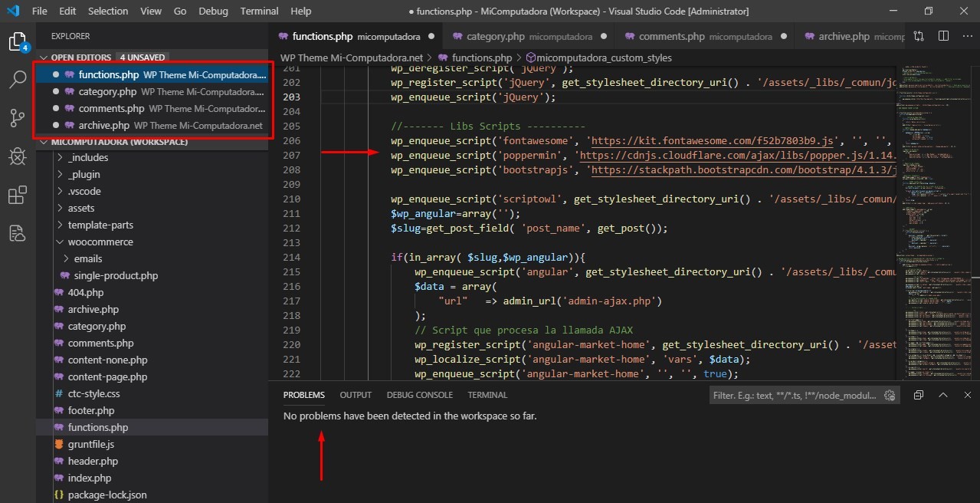
Task: Expand the assets folder
Action: (x=61, y=208)
